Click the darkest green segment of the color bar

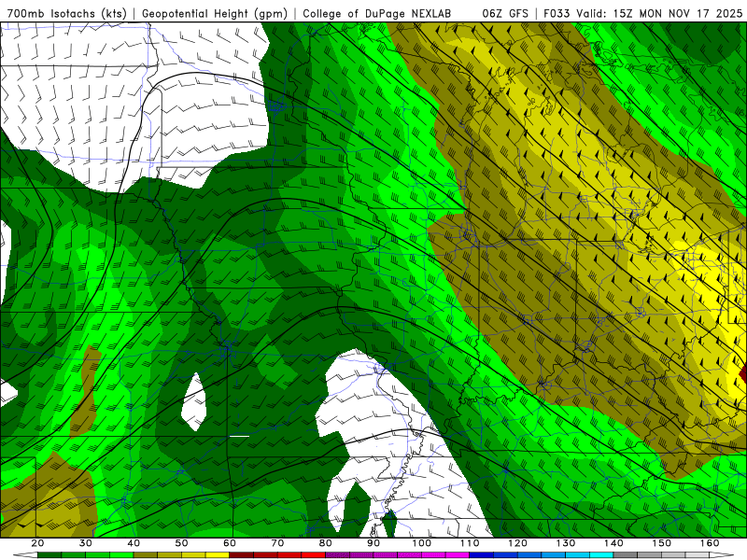click(49, 555)
